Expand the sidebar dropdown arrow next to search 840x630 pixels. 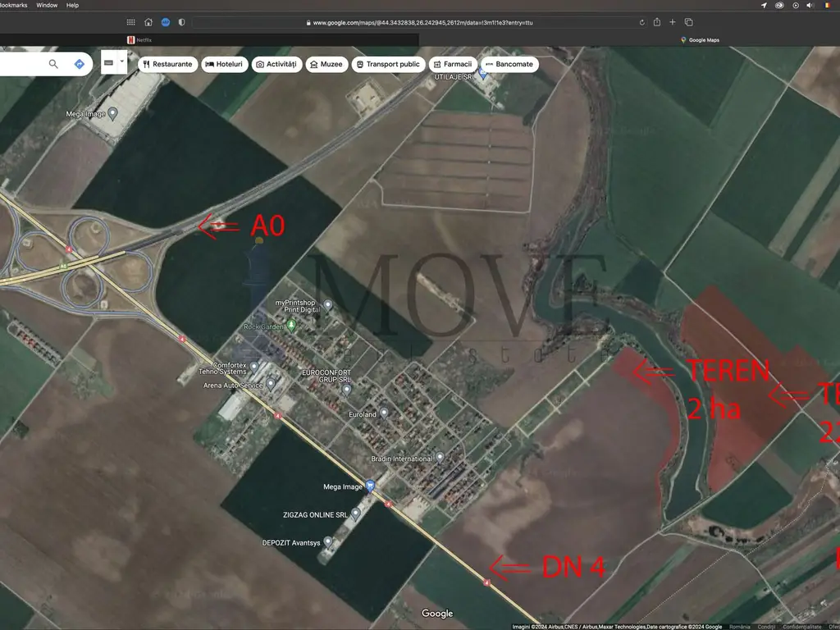[122, 62]
